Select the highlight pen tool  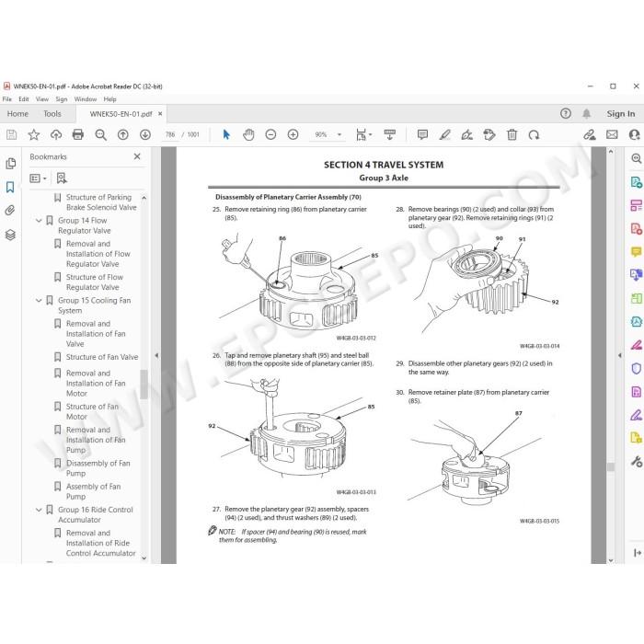point(444,134)
